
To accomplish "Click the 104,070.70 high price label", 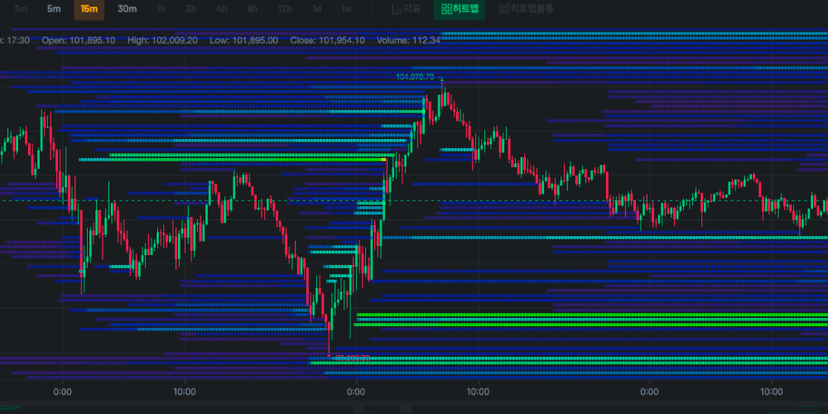I will [x=415, y=77].
